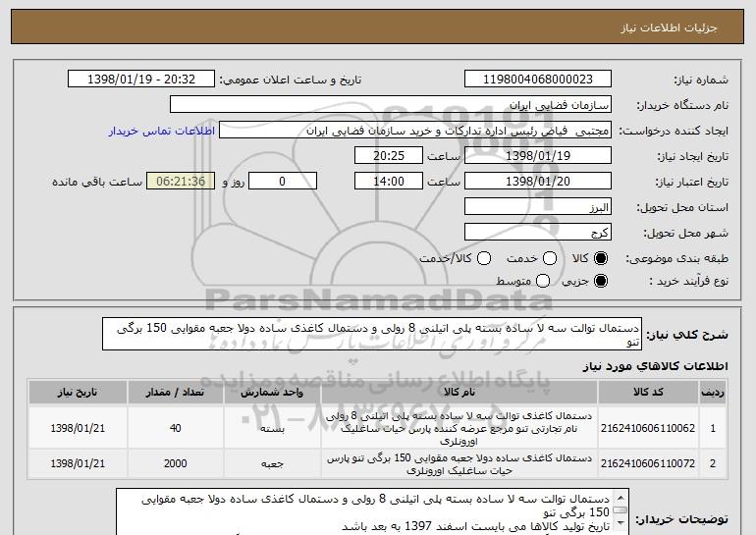
Task: Click the creation date field 1398/01/19
Action: (538, 156)
